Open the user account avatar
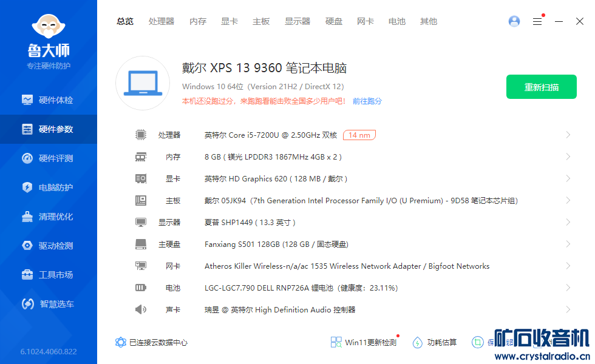This screenshot has height=364, width=595. (x=514, y=21)
